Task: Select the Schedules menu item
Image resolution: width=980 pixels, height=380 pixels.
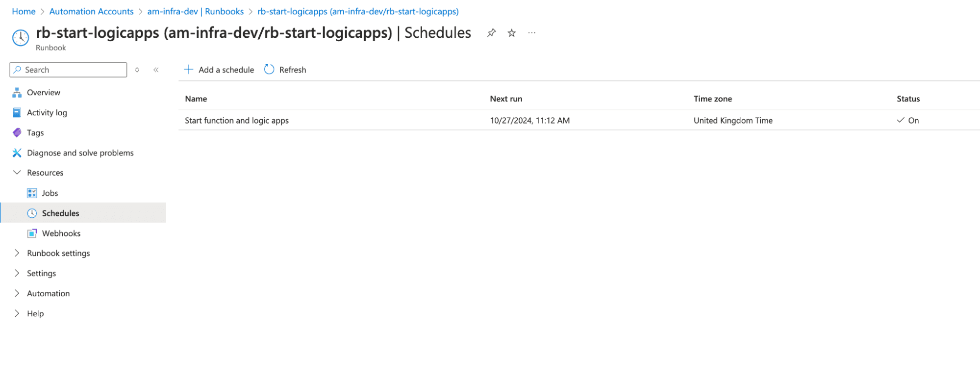Action: coord(60,213)
